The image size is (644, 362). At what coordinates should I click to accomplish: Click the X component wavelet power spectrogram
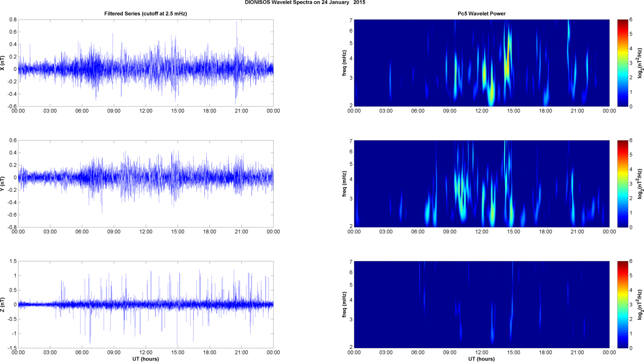[481, 63]
